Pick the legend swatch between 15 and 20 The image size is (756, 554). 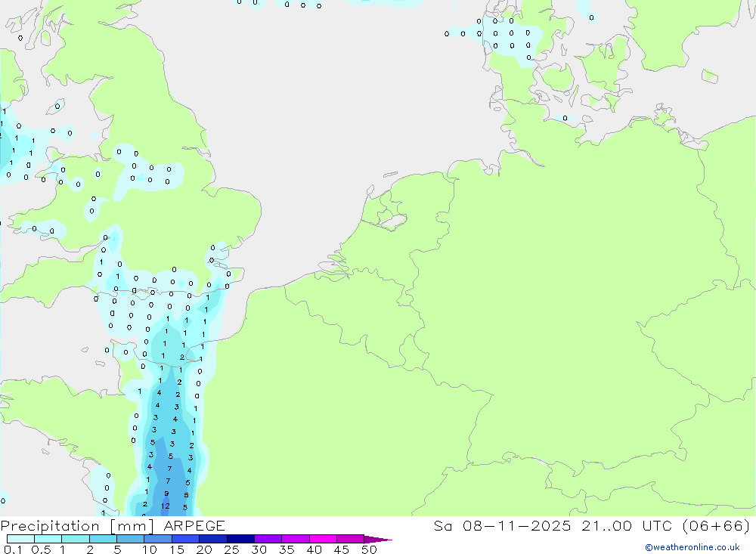185,539
